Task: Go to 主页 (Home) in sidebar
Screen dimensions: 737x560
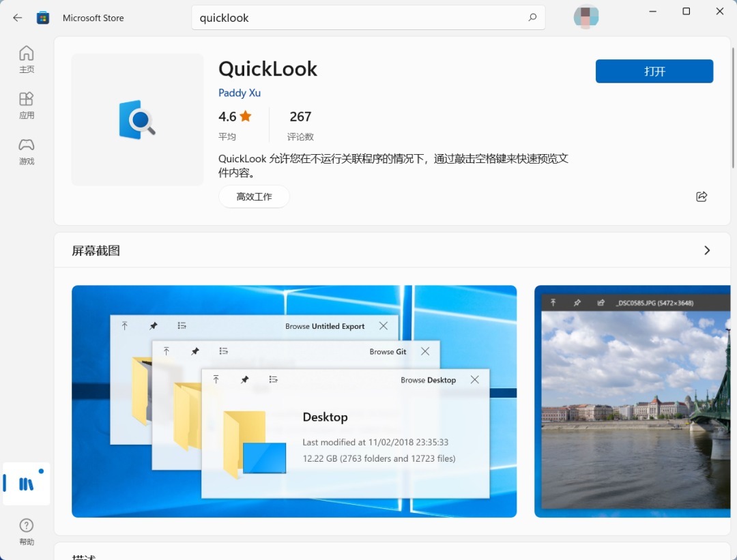Action: pos(27,59)
